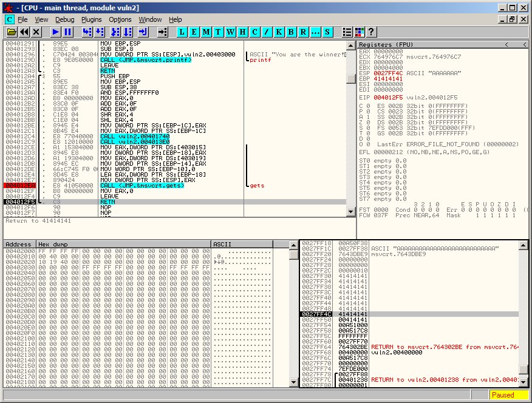Click the Step over toolbar icon

(x=100, y=32)
